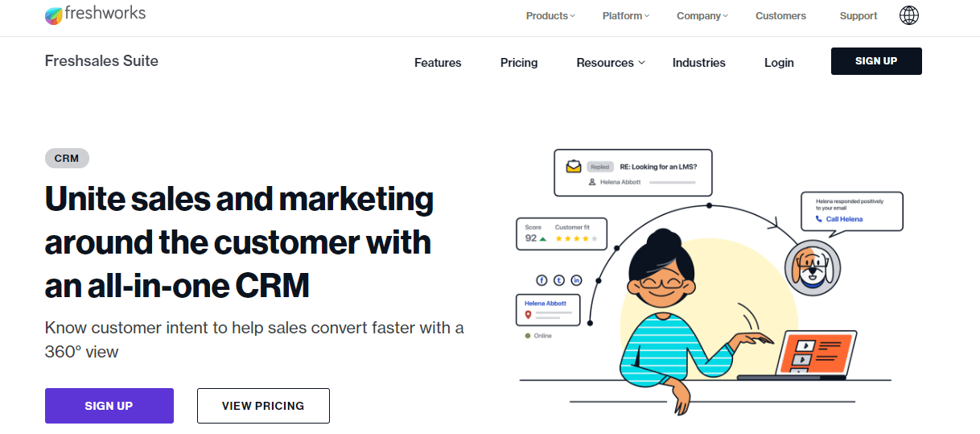Click the Freshworks logo
Screen dimensions: 980x434
[x=95, y=14]
